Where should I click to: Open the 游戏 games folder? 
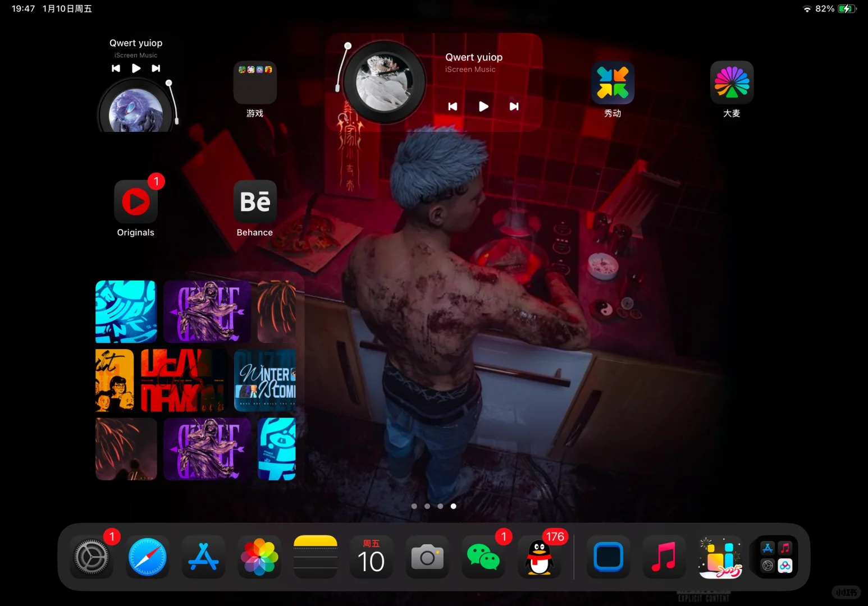pyautogui.click(x=255, y=82)
